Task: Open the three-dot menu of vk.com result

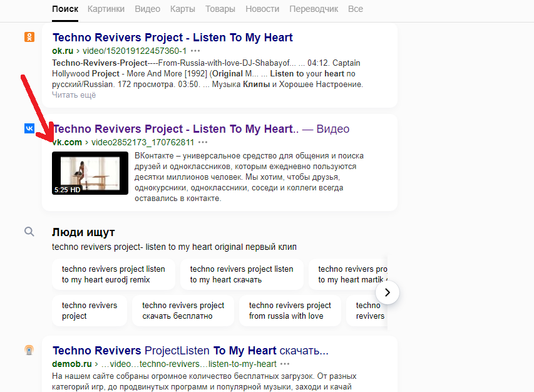Action: click(x=203, y=142)
